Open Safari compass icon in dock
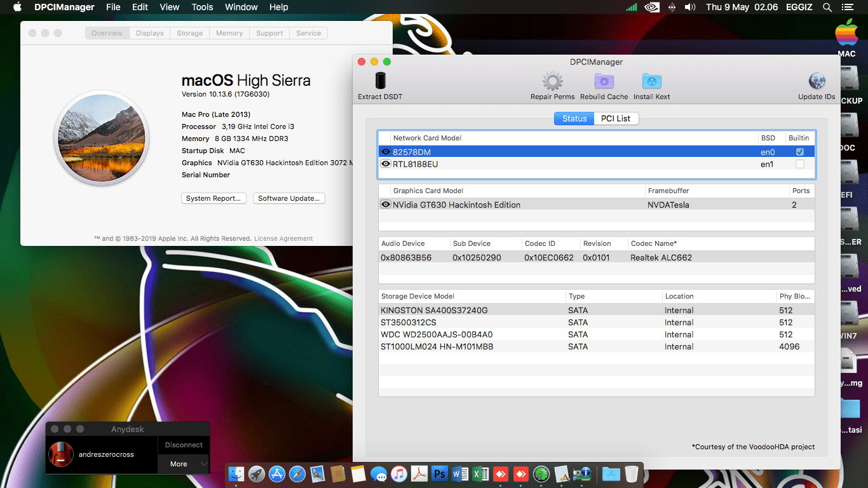 pyautogui.click(x=297, y=474)
